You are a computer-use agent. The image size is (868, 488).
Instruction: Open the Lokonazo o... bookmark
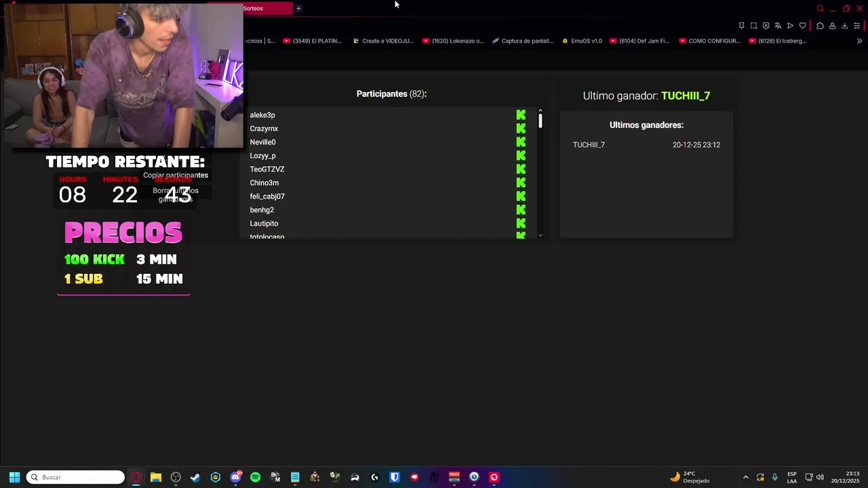pyautogui.click(x=454, y=41)
